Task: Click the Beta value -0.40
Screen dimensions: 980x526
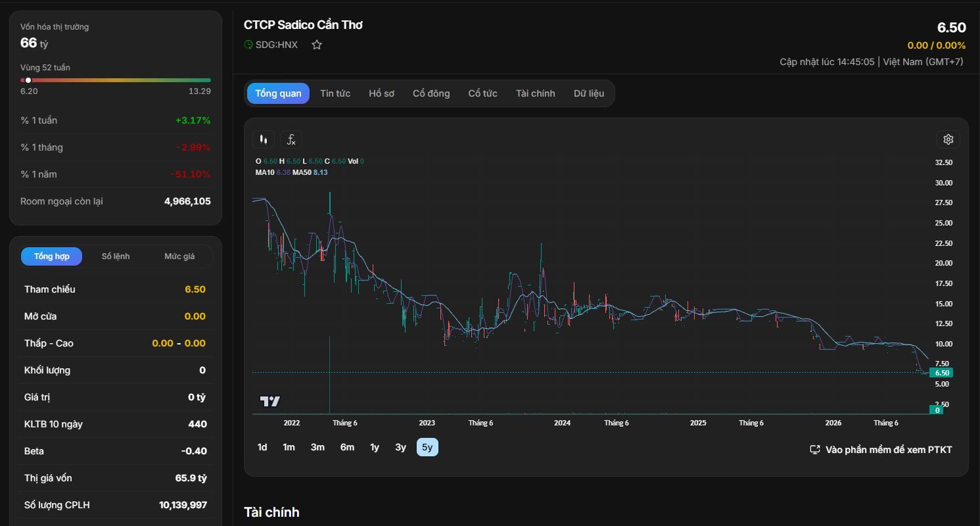Action: (x=194, y=451)
